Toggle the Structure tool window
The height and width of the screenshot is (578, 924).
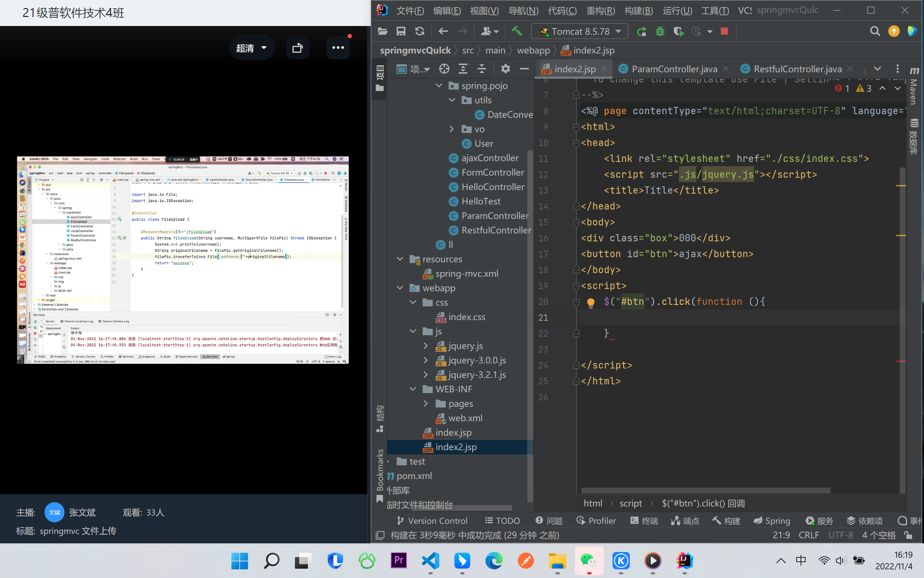coord(380,419)
